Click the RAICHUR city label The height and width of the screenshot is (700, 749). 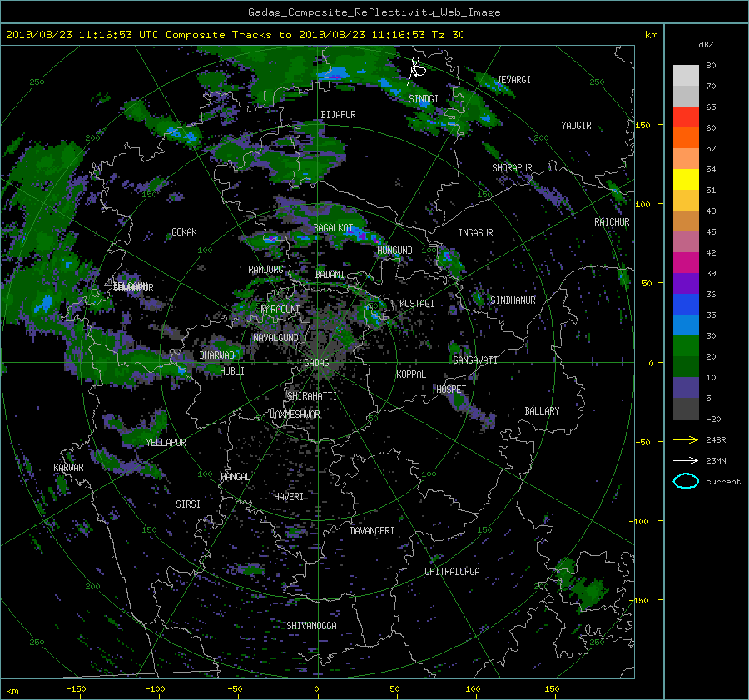click(x=612, y=222)
